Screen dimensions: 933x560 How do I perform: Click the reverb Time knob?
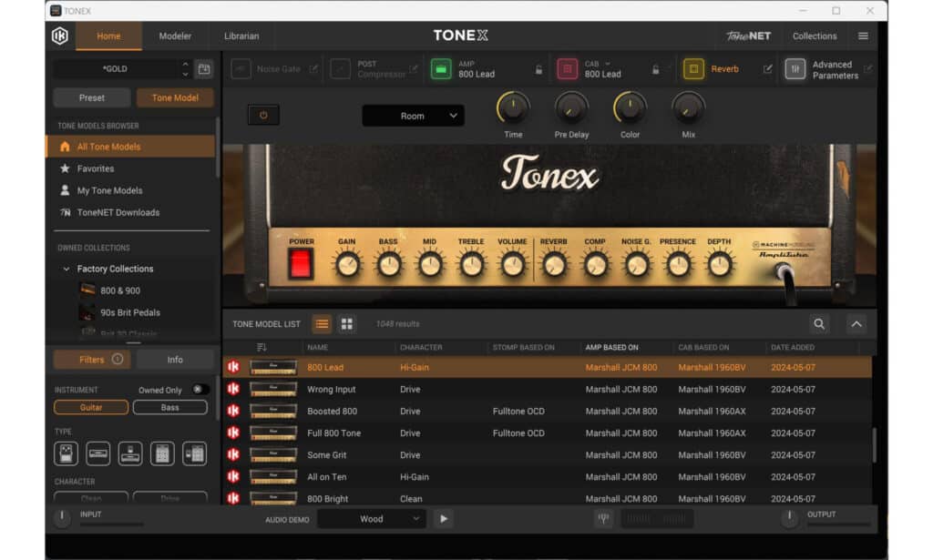513,108
